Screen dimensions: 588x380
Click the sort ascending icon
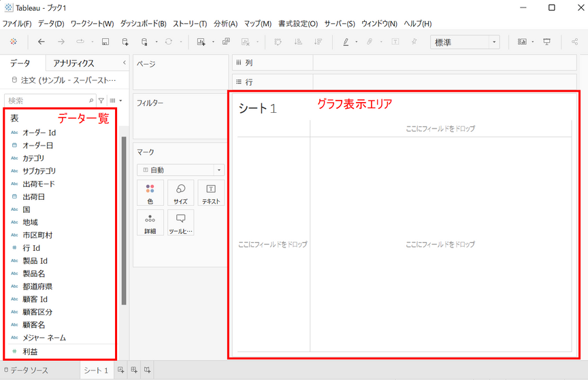[x=298, y=41]
